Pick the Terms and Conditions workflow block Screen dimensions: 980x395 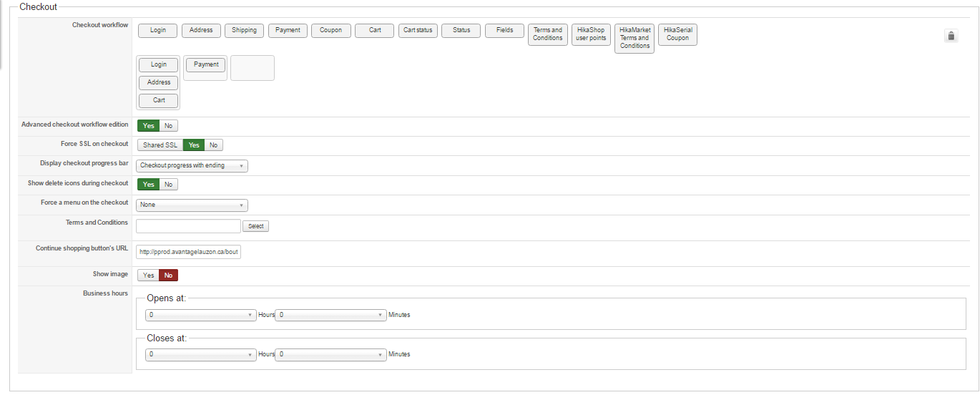548,34
